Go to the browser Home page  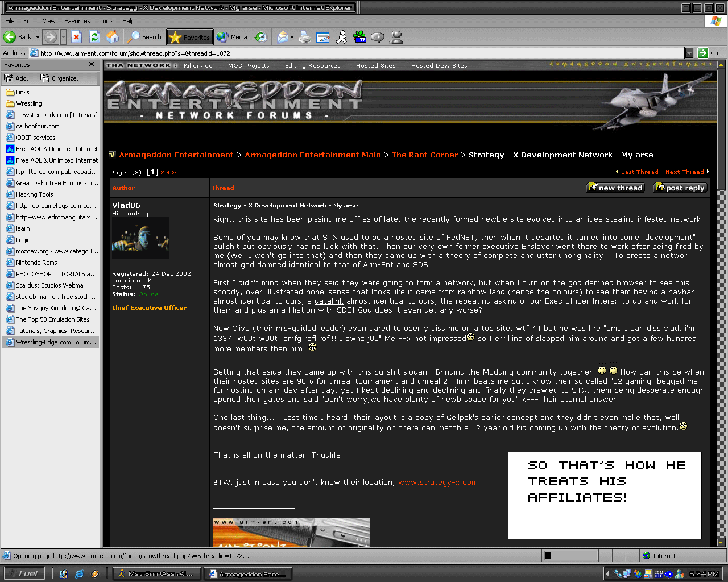(113, 37)
